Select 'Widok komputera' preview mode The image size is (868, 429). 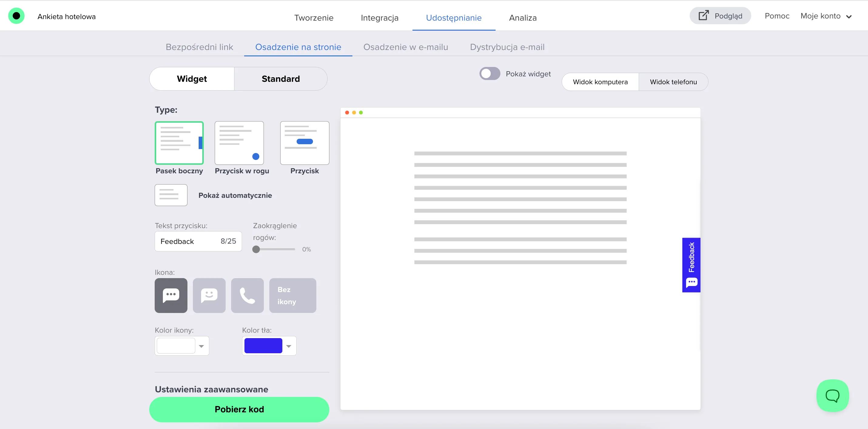click(x=600, y=82)
